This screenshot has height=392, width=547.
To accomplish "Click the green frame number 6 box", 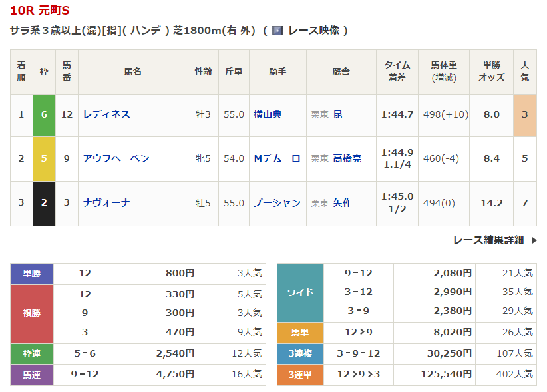I will tap(44, 114).
